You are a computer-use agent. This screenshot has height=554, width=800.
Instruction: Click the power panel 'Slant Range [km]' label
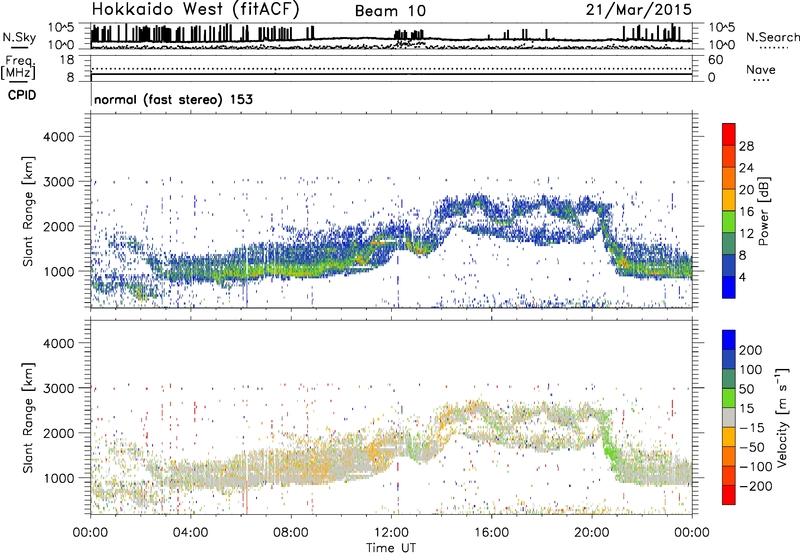(28, 211)
